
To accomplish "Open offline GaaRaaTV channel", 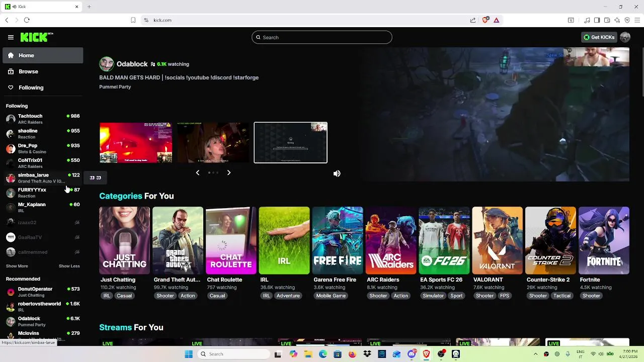I will (43, 237).
